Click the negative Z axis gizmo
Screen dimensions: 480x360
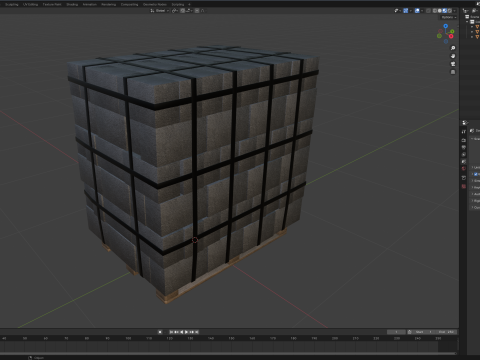(446, 42)
